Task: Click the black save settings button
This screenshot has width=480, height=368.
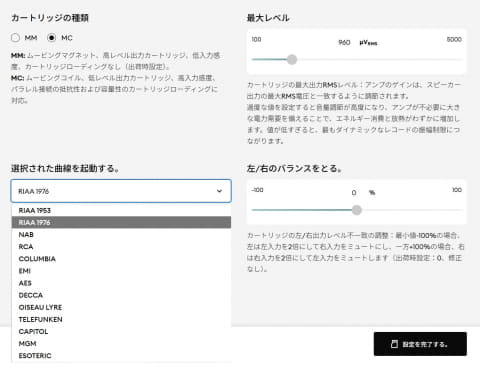Action: pyautogui.click(x=420, y=344)
